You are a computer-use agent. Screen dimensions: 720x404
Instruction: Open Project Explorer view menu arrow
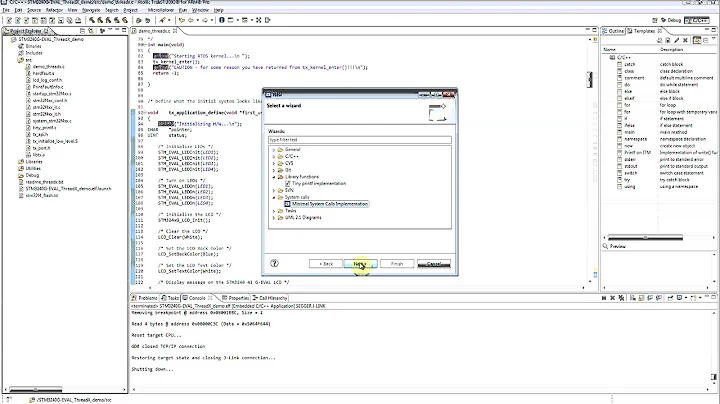coord(110,30)
